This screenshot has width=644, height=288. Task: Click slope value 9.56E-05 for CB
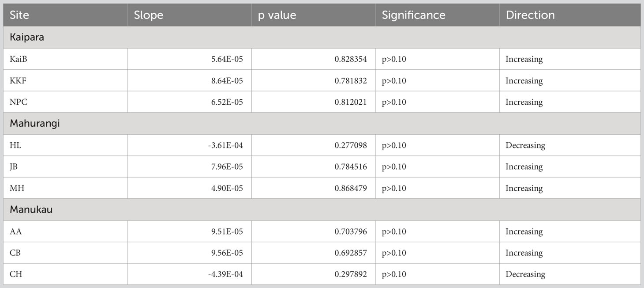pyautogui.click(x=228, y=253)
